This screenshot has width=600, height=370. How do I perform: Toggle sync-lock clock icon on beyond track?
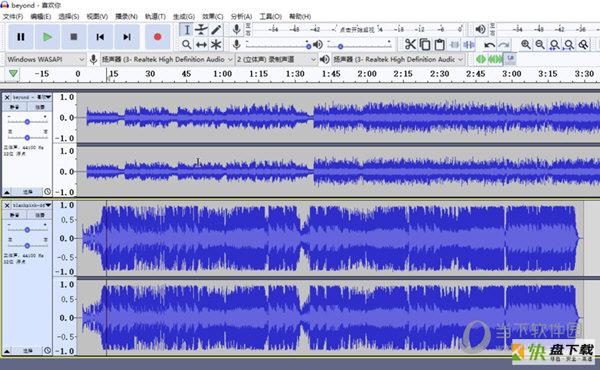(47, 191)
